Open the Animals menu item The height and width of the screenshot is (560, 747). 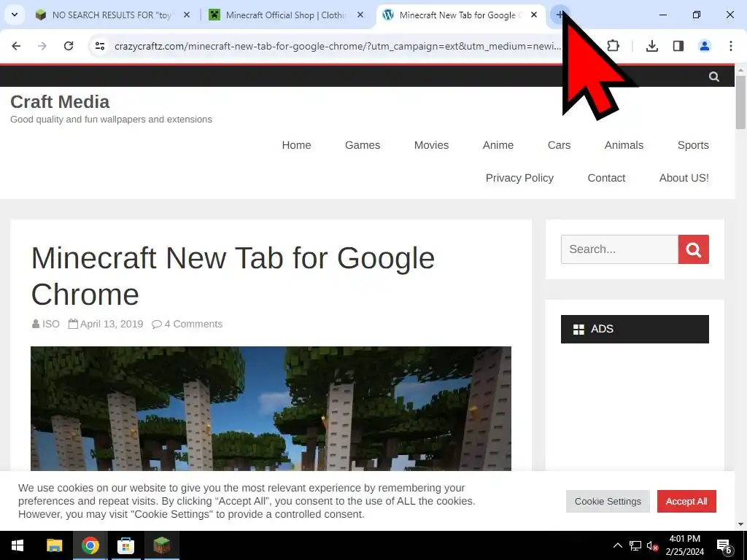tap(624, 145)
